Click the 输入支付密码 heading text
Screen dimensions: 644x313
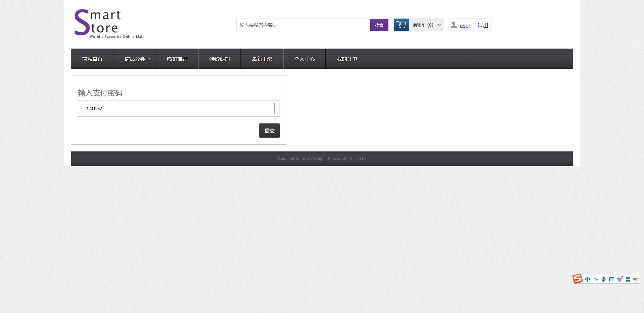(x=100, y=93)
